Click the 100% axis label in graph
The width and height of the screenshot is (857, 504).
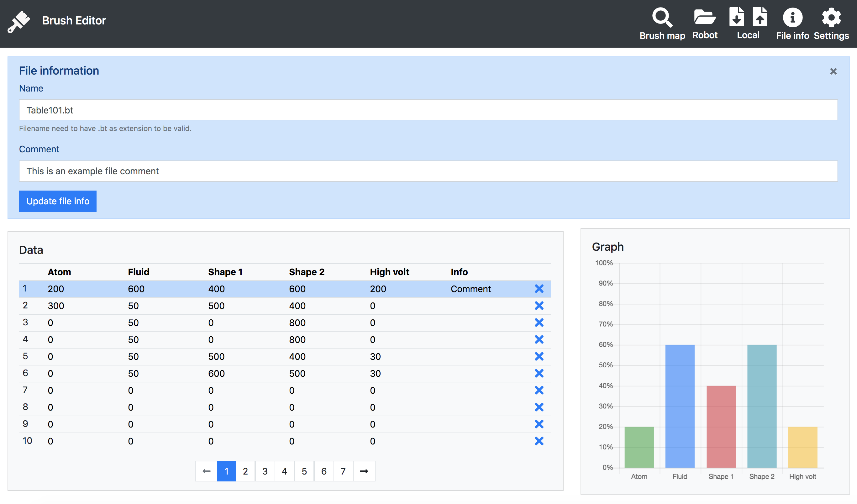click(604, 263)
